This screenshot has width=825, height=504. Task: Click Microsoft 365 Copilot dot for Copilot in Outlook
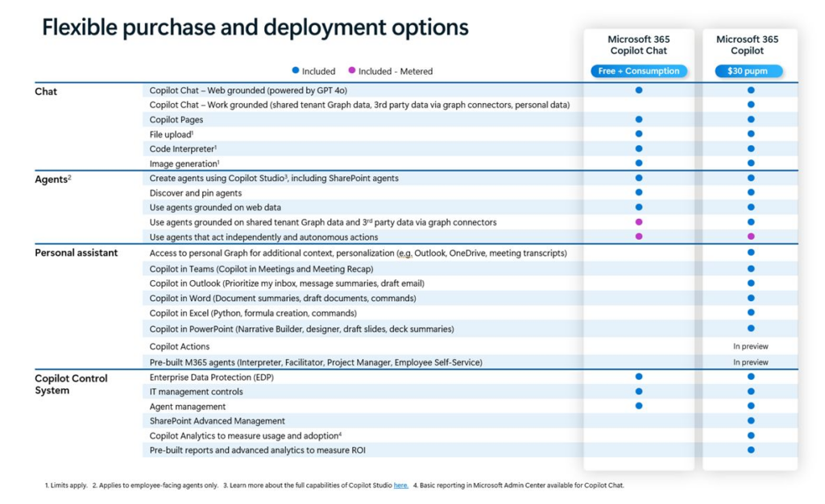[751, 283]
